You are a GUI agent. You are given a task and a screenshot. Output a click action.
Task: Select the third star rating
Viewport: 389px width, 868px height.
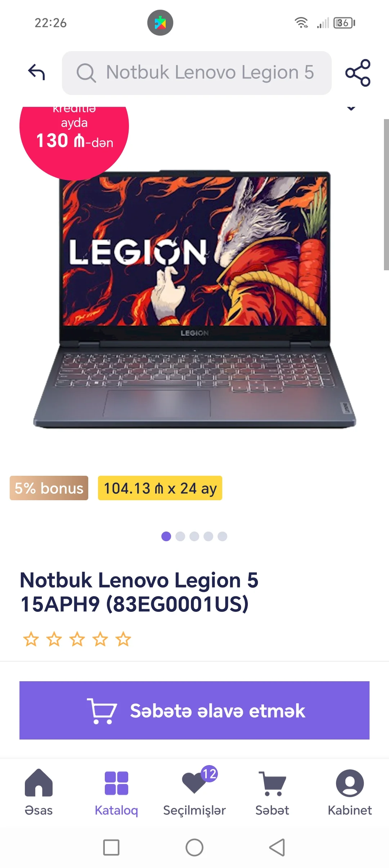[x=77, y=639]
